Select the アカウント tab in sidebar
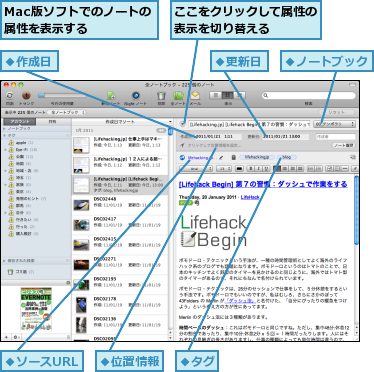Viewport: 374px width, 372px height. [x=19, y=122]
